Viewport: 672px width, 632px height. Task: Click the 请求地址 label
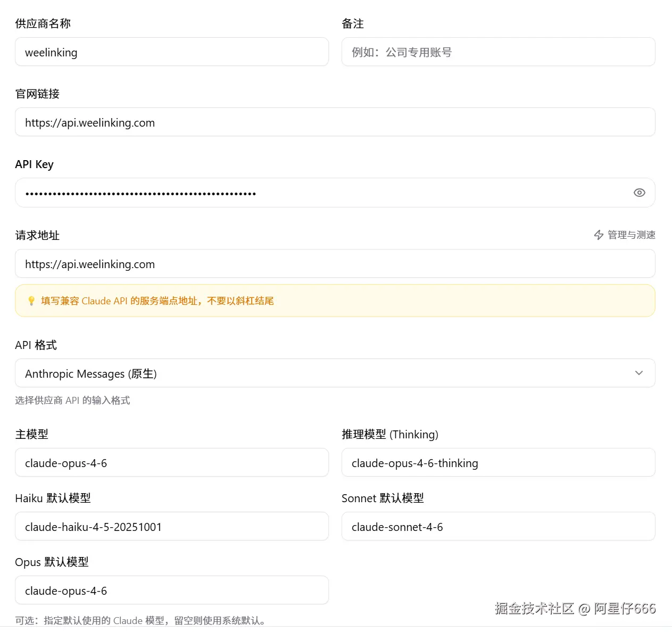pos(37,235)
